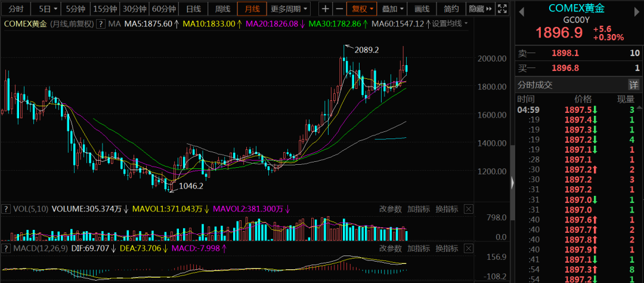Image resolution: width=644 pixels, height=283 pixels.
Task: Click 改参数 in VOL panel
Action: (390, 209)
